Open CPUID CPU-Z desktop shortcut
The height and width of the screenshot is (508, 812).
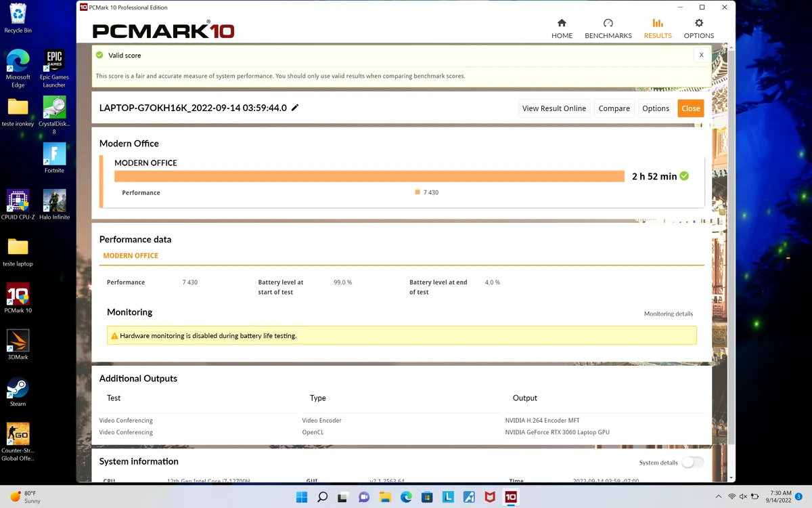(x=18, y=205)
